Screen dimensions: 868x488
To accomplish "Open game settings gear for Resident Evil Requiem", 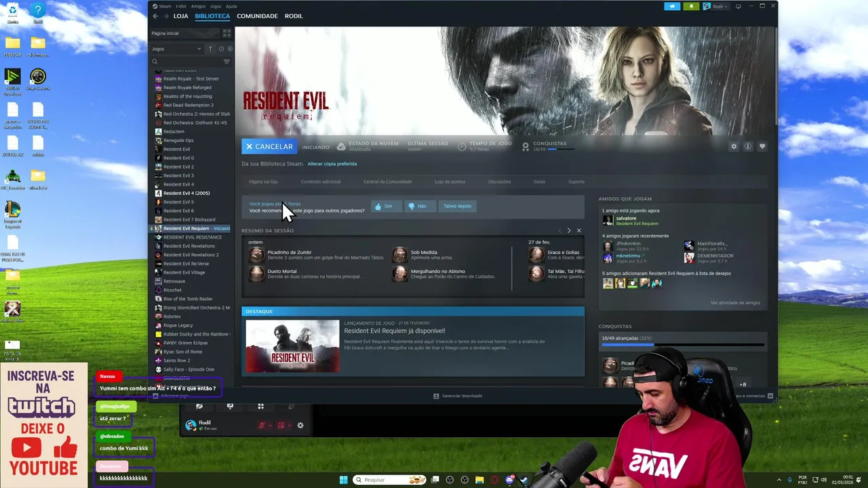I will pos(733,146).
